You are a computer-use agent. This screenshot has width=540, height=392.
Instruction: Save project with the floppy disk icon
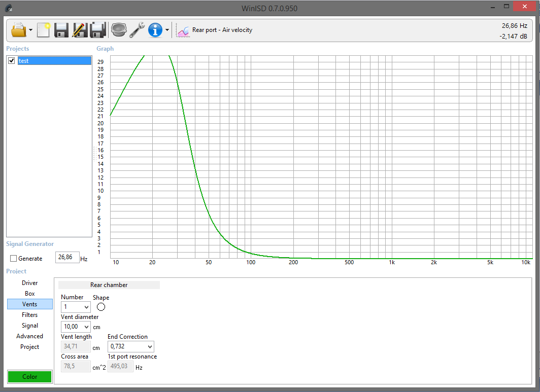[x=61, y=30]
